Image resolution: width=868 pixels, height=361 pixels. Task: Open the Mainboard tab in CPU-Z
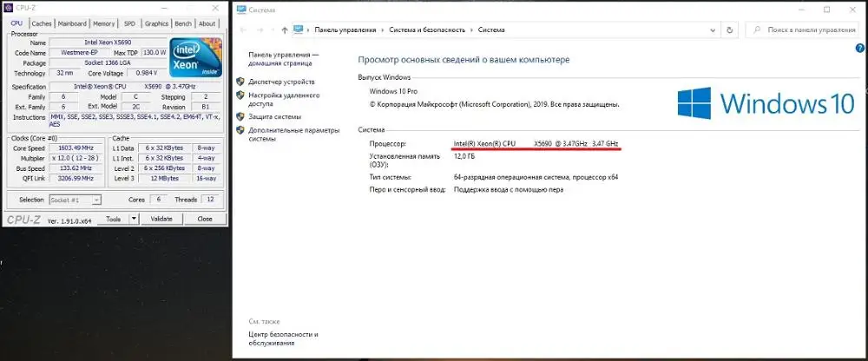coord(73,23)
